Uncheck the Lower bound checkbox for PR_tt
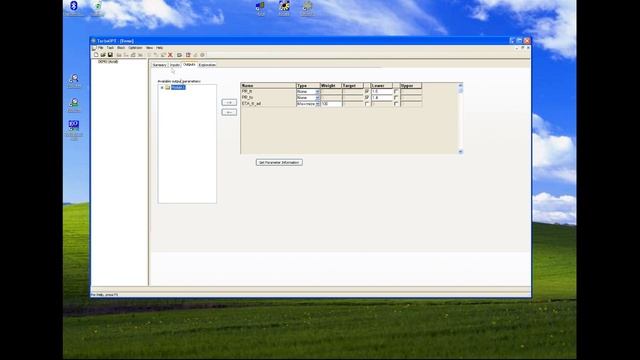640x360 pixels. [x=367, y=91]
